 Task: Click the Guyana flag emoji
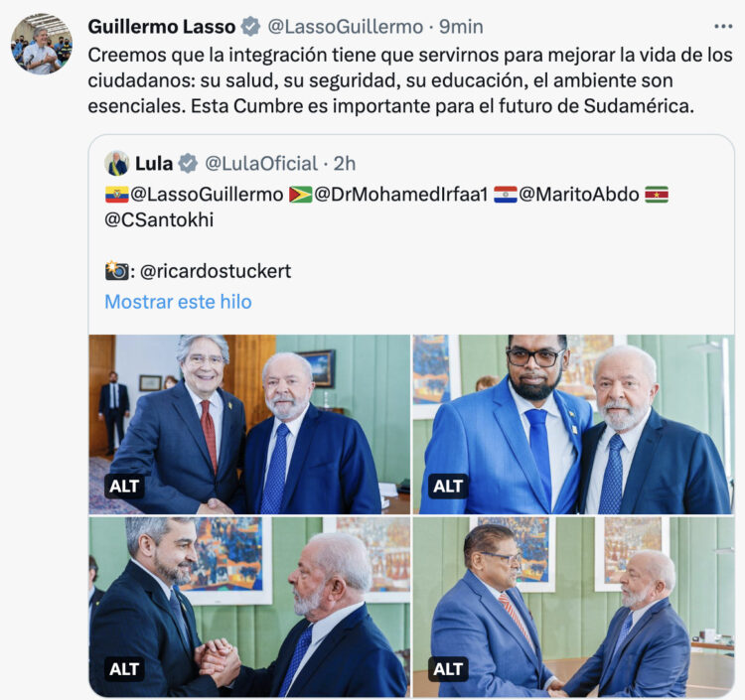click(x=301, y=195)
